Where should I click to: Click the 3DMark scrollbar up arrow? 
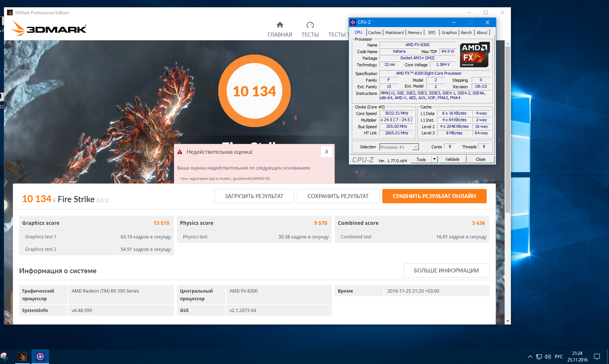pos(508,44)
